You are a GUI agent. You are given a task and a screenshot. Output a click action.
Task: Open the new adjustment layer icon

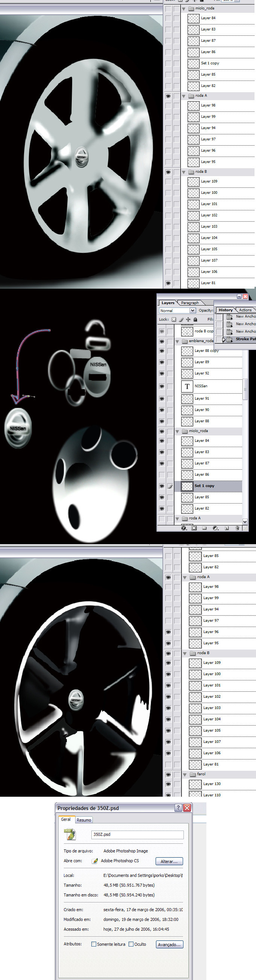pyautogui.click(x=215, y=528)
